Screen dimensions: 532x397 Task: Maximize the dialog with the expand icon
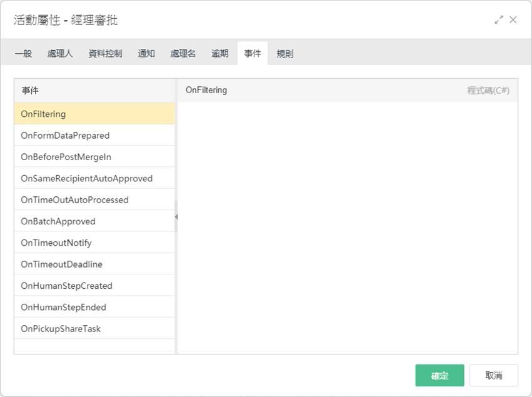[499, 20]
